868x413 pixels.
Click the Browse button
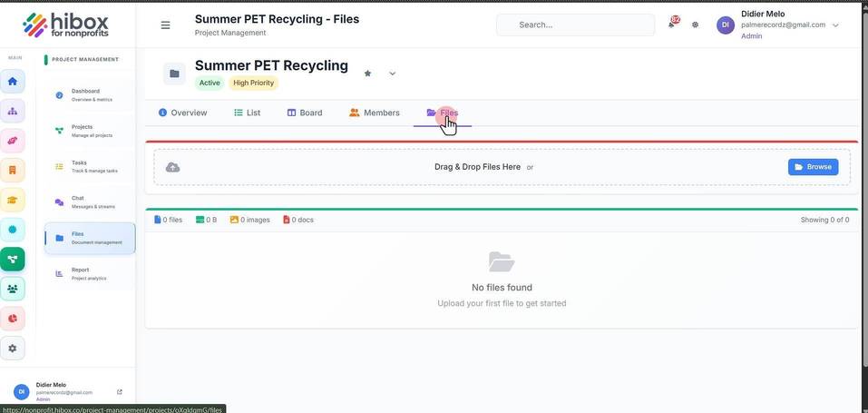click(814, 167)
